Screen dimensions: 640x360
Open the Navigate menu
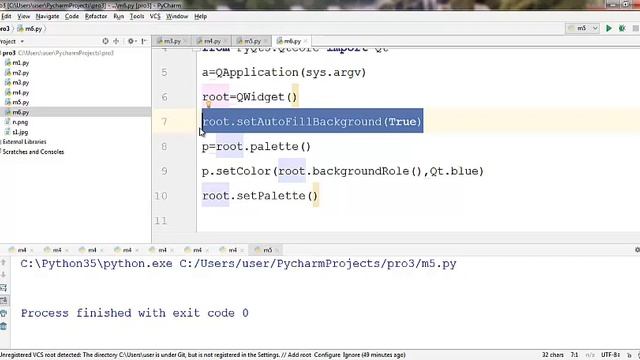(47, 16)
